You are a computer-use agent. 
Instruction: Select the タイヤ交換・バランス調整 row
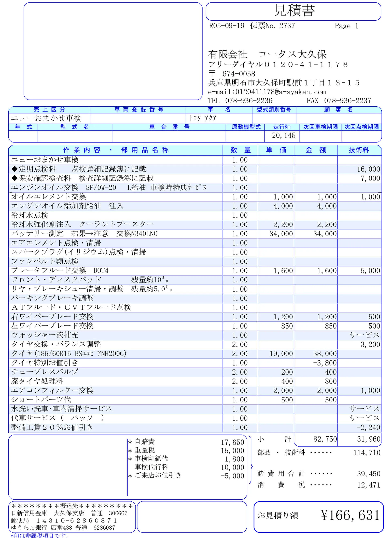coord(195,345)
